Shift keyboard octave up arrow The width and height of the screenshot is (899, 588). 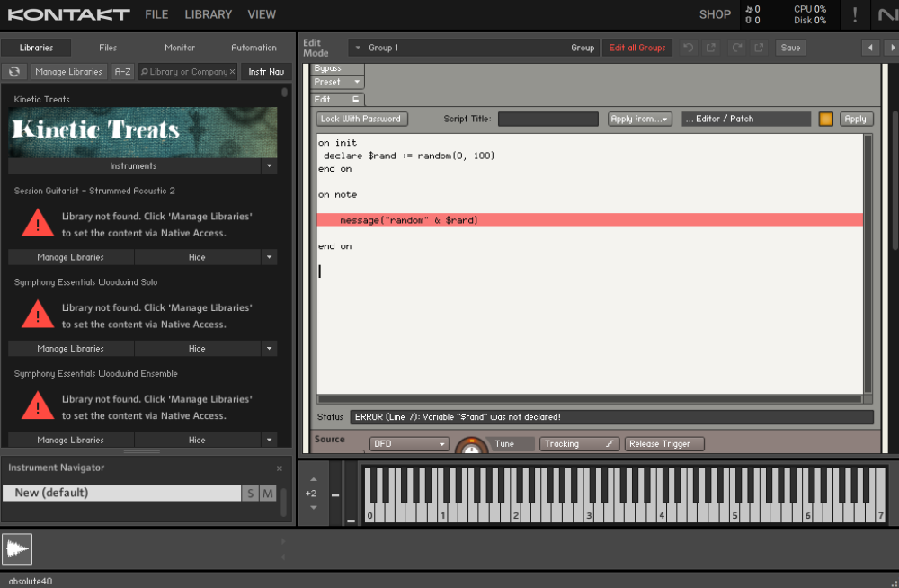pyautogui.click(x=313, y=479)
